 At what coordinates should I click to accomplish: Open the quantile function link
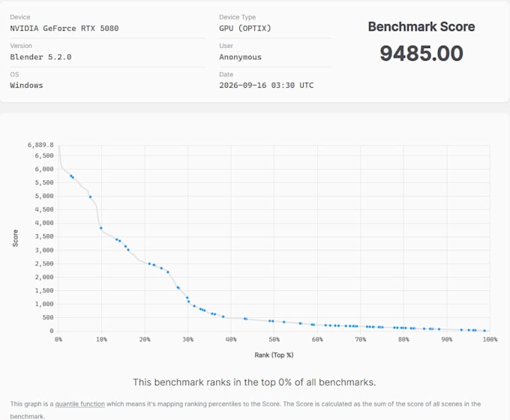[80, 403]
